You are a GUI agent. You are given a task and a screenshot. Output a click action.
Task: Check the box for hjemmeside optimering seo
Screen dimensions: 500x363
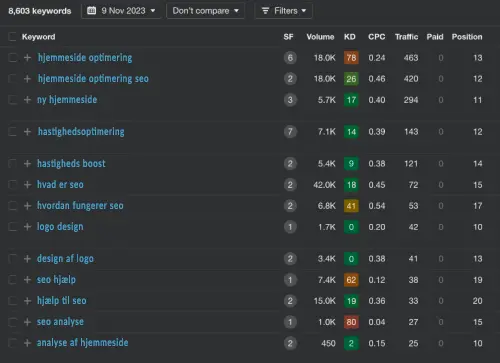coord(12,79)
